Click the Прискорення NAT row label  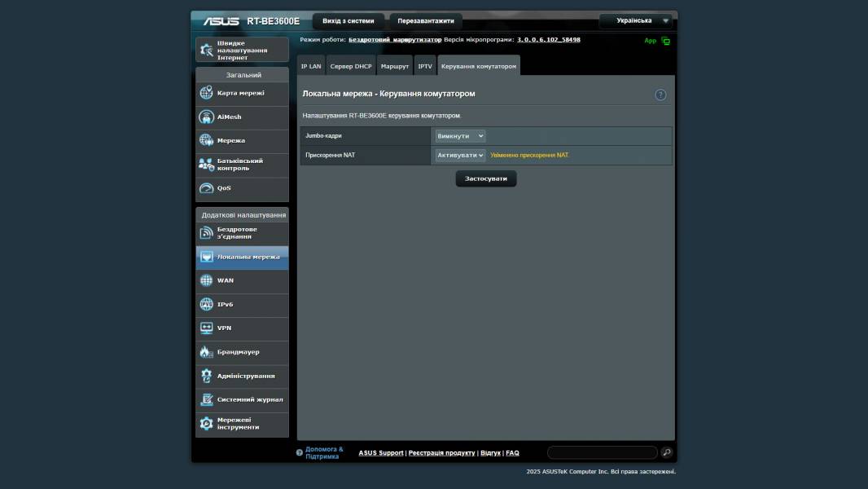coord(331,155)
